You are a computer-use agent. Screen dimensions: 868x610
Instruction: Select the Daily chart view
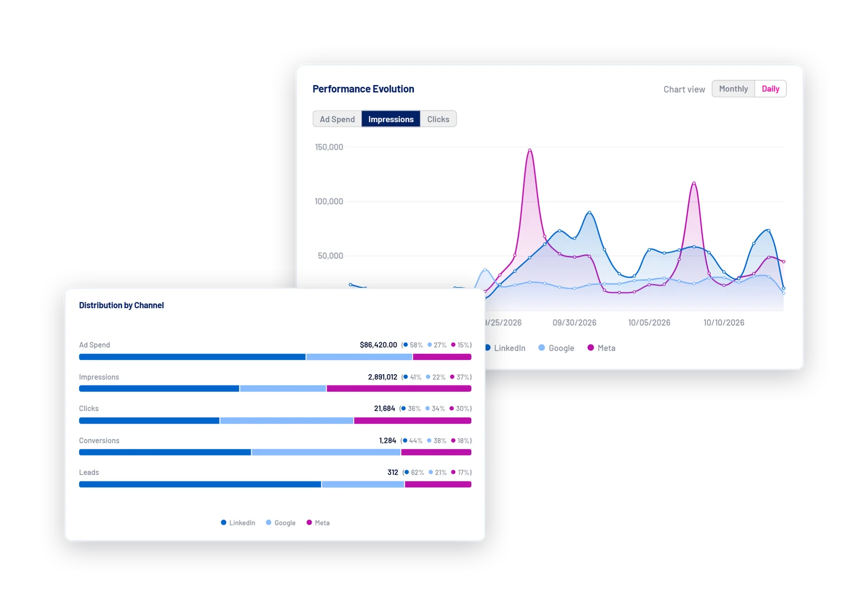770,89
